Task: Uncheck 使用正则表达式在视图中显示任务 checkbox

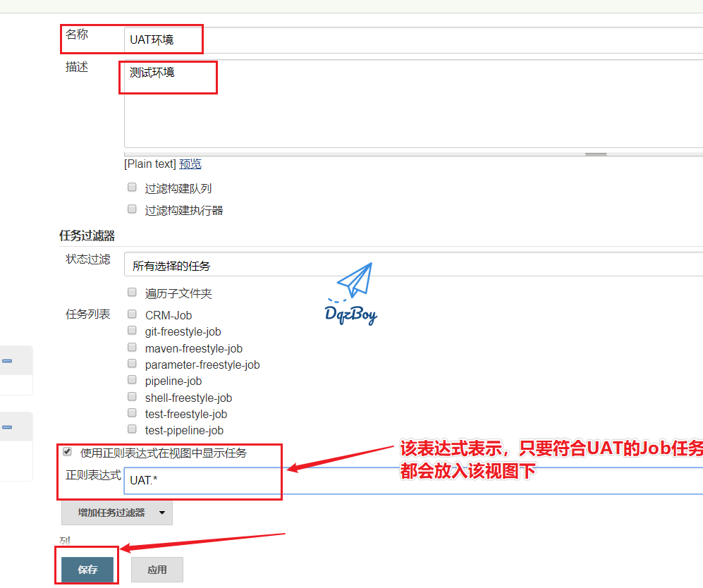Action: (x=68, y=452)
